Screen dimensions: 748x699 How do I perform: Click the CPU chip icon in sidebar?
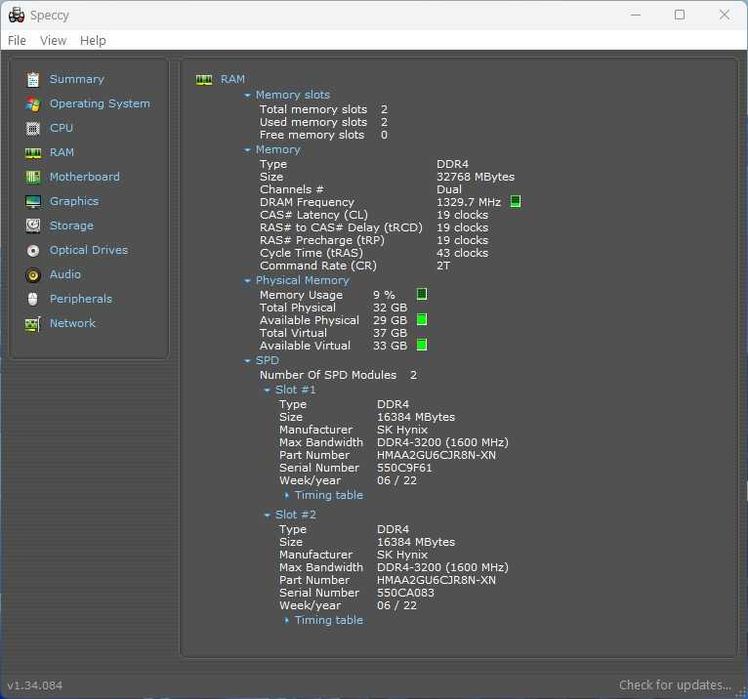(33, 128)
